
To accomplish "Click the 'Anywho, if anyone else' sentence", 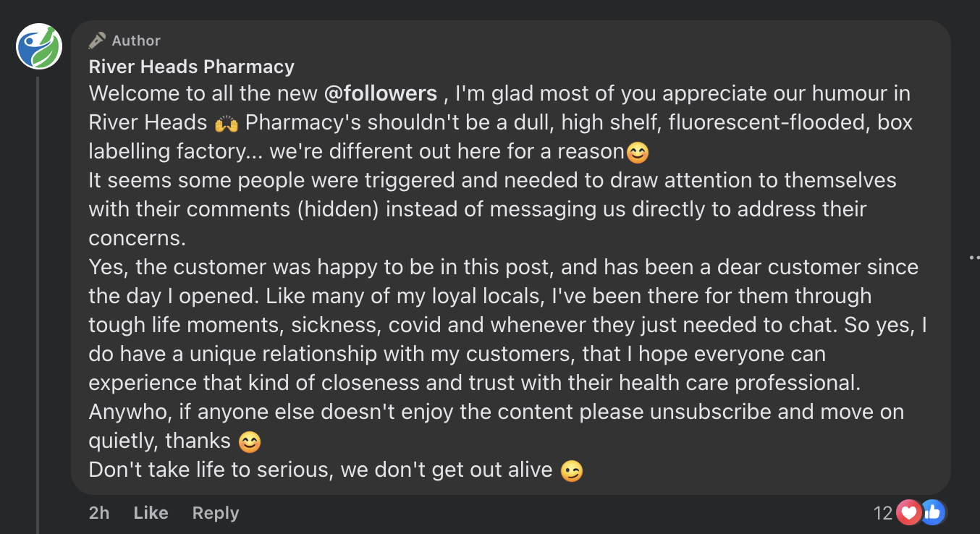I will pos(497,412).
